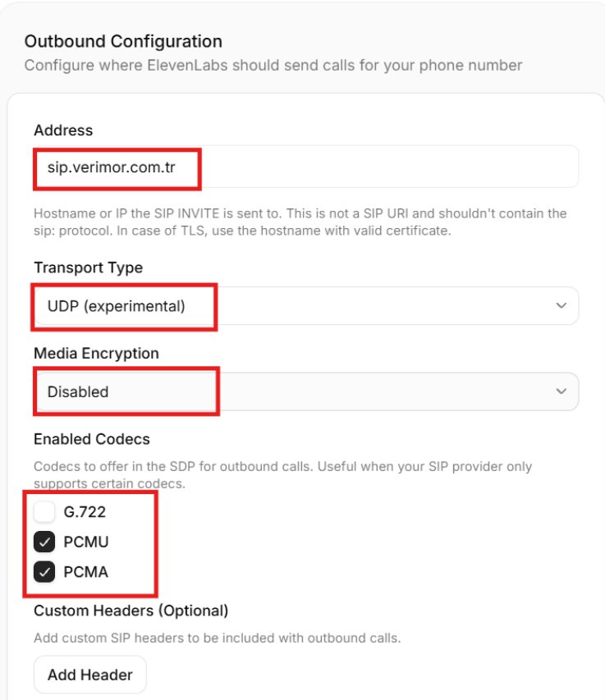Uncheck the PCMU codec checkbox
Image resolution: width=605 pixels, height=700 pixels.
44,542
